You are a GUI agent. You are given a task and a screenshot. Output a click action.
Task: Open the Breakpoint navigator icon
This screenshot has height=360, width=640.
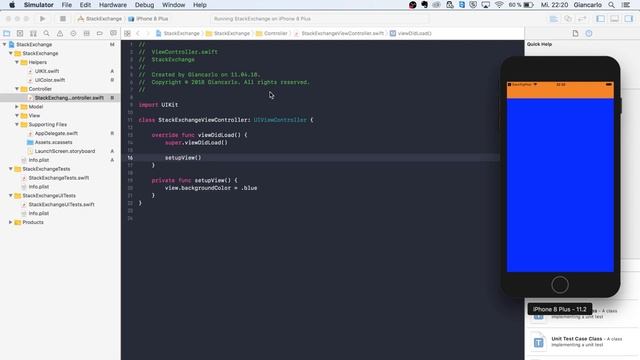100,33
